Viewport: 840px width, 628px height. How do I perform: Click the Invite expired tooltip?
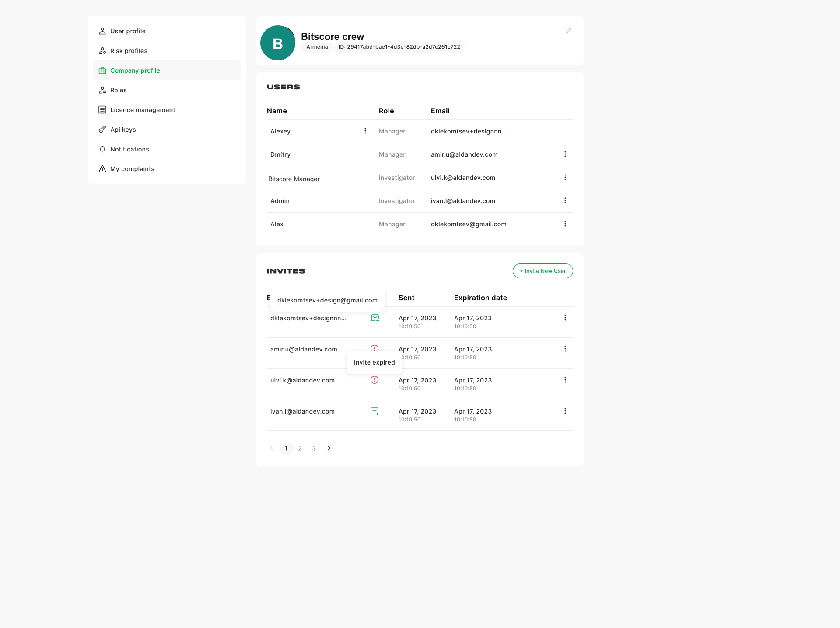point(374,362)
